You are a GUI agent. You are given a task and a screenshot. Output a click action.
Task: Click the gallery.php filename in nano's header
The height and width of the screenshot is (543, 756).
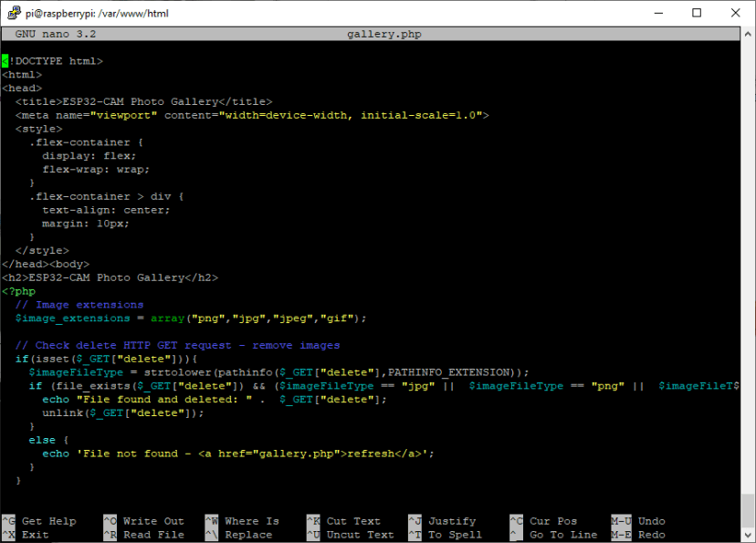tap(384, 33)
